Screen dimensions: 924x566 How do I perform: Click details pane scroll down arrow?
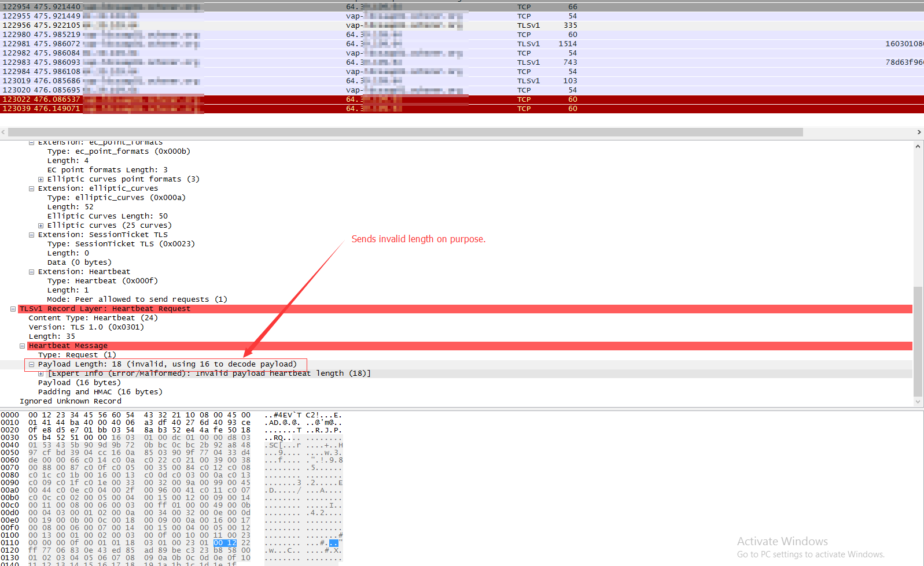pyautogui.click(x=918, y=401)
